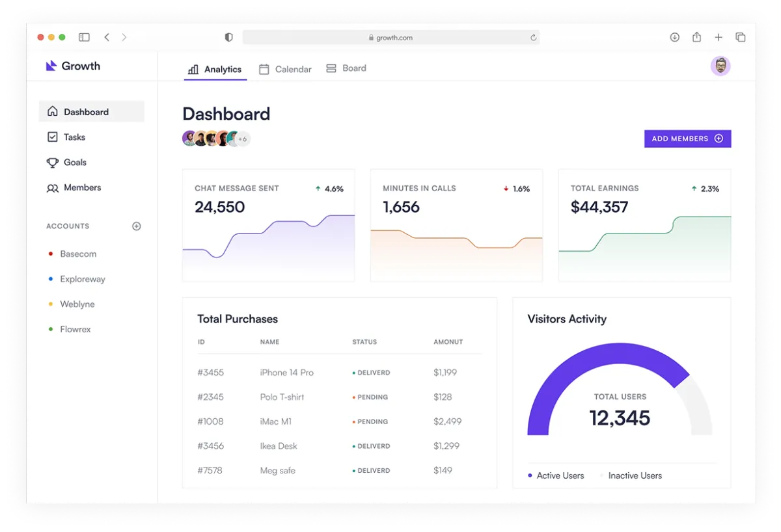The height and width of the screenshot is (532, 781).
Task: Click the $149 amount
Action: coord(443,470)
